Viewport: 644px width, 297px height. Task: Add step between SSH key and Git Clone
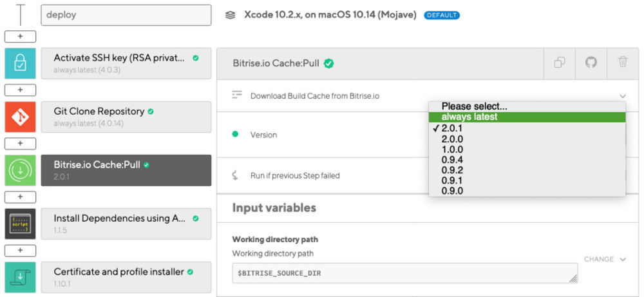point(20,90)
